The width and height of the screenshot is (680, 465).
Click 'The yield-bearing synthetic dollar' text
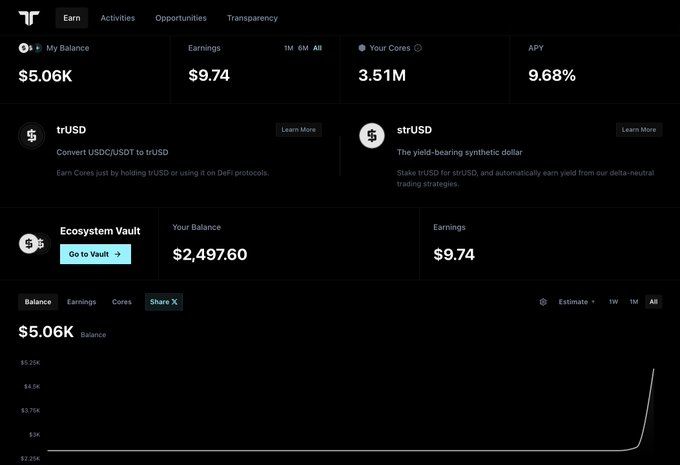click(459, 152)
